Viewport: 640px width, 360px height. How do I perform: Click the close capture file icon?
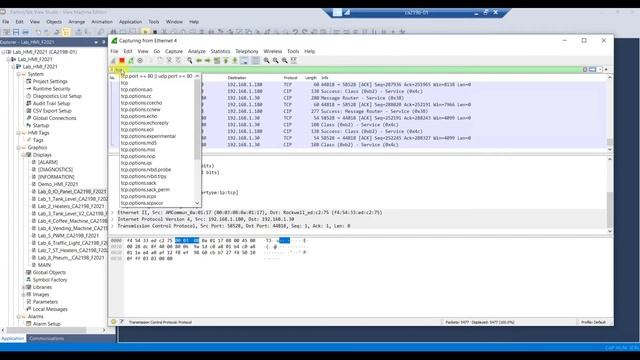click(169, 60)
